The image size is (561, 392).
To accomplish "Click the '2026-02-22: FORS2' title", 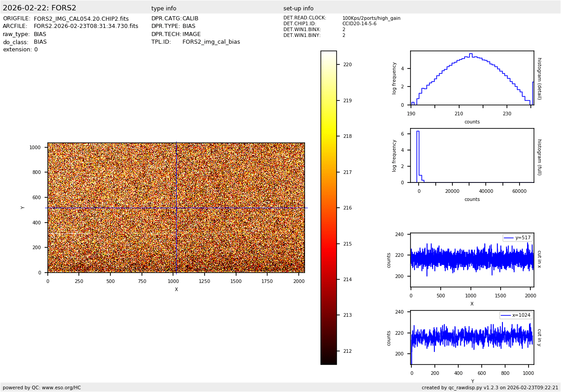I will click(x=40, y=8).
